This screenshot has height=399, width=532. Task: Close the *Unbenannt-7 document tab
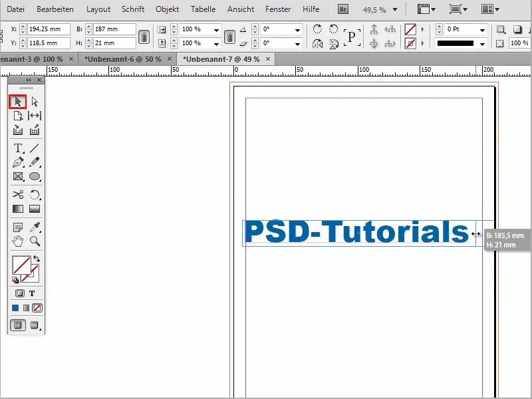click(268, 59)
